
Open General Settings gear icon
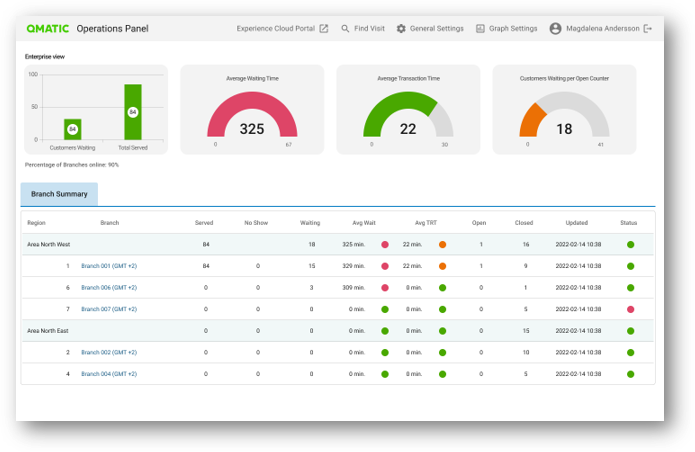(401, 29)
